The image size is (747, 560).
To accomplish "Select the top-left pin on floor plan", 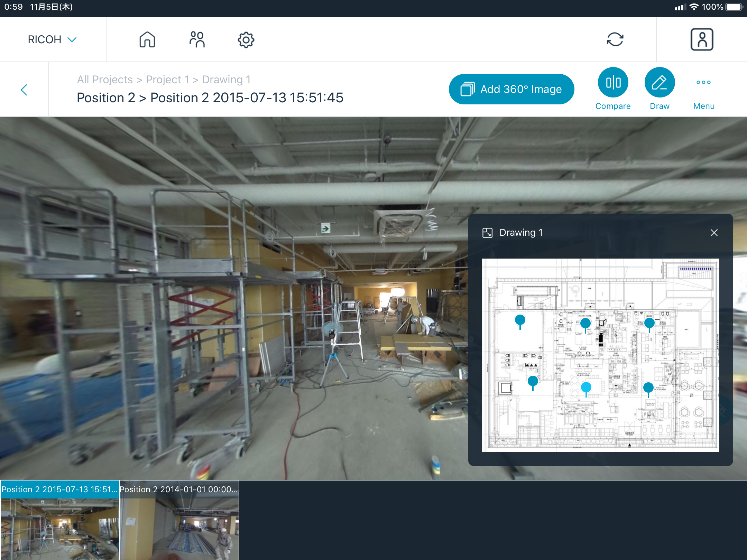I will click(520, 320).
